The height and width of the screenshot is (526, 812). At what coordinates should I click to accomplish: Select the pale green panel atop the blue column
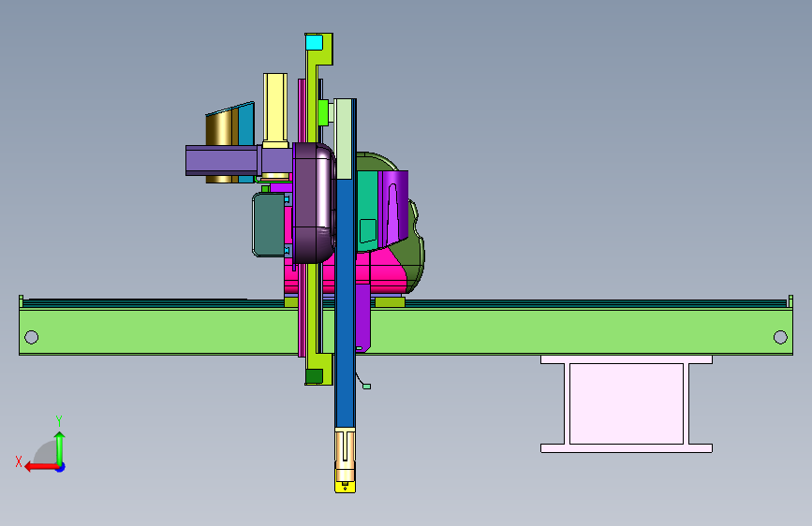coord(345,139)
